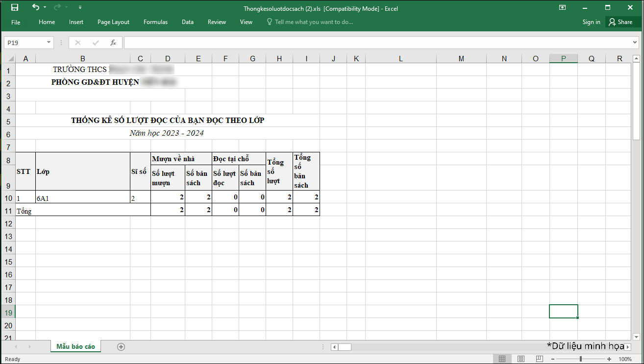Open Ribbon Display Options
Image resolution: width=644 pixels, height=364 pixels.
[x=563, y=8]
